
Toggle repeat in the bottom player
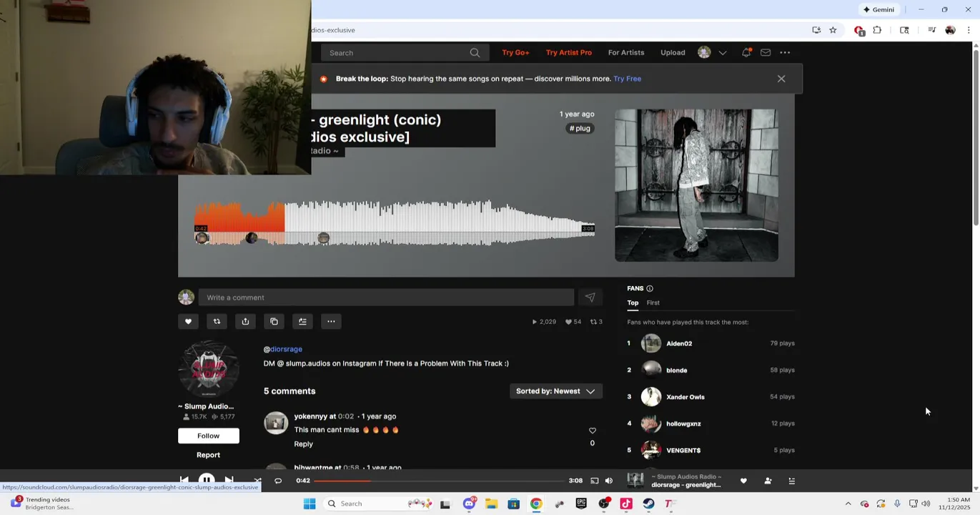coord(278,481)
